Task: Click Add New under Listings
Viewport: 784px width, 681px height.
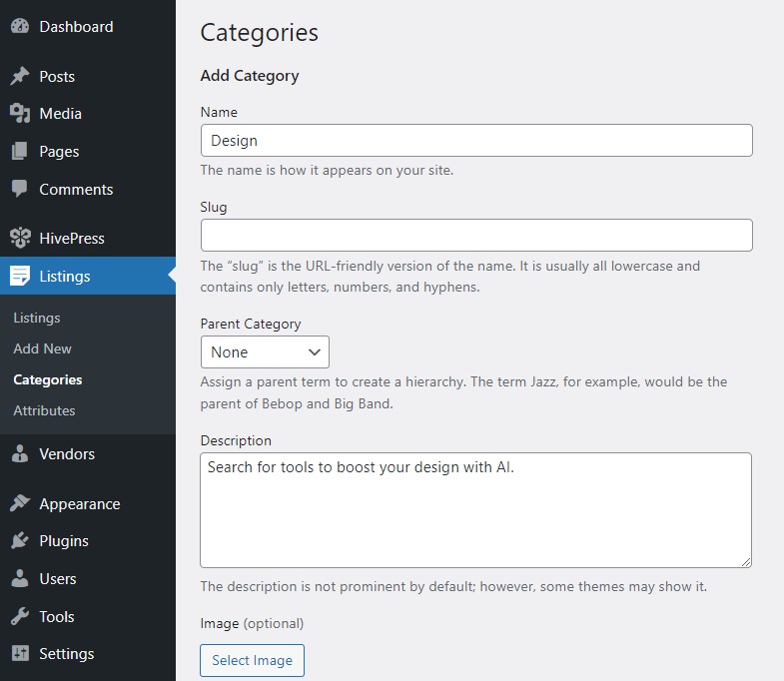Action: (x=43, y=348)
